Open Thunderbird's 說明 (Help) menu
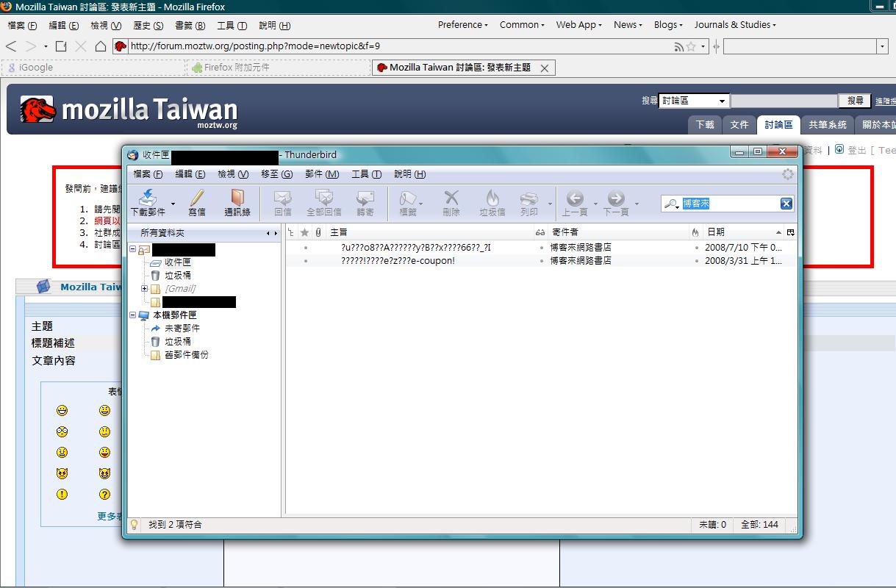The height and width of the screenshot is (588, 896). click(409, 174)
